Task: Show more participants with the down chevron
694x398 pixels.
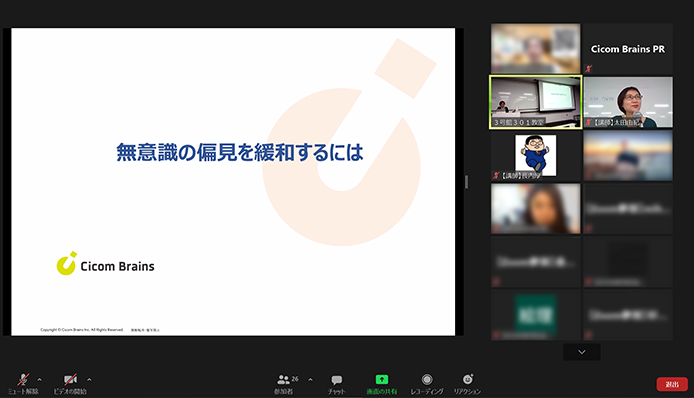Action: (x=582, y=352)
